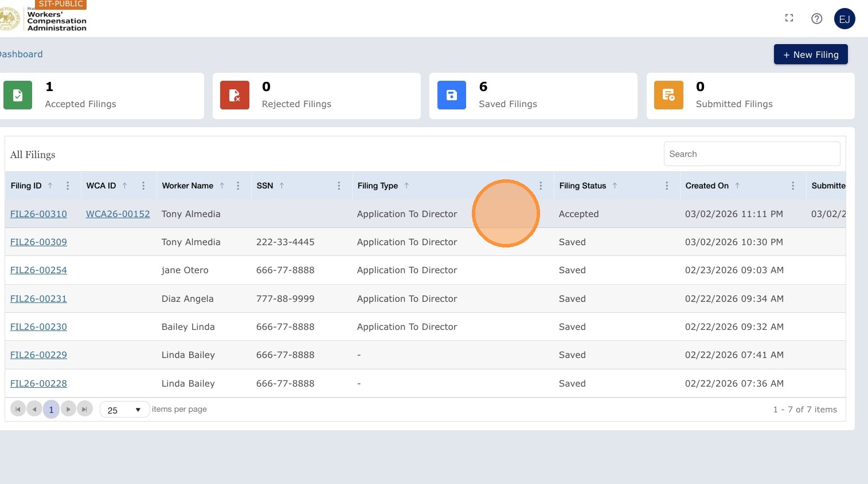Expand the items per page dropdown

coord(124,410)
